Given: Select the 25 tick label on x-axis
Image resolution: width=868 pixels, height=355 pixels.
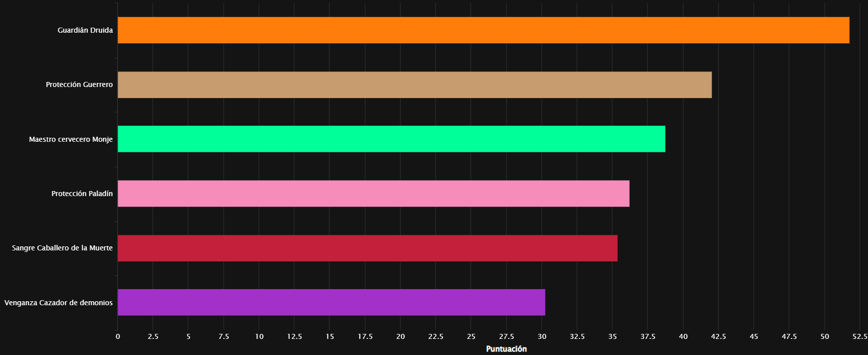Looking at the screenshot, I should point(471,336).
